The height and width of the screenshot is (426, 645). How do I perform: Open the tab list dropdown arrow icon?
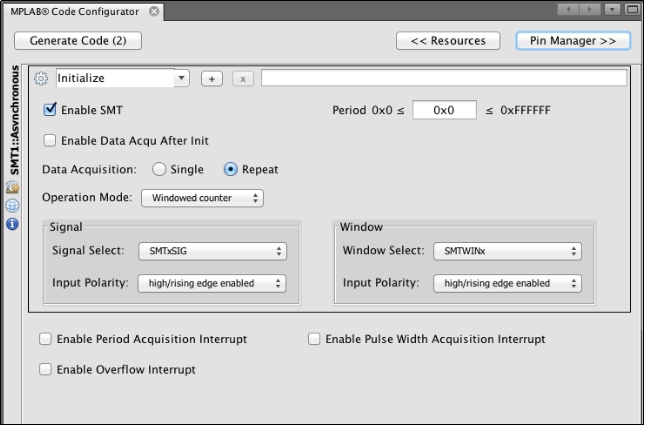[612, 9]
